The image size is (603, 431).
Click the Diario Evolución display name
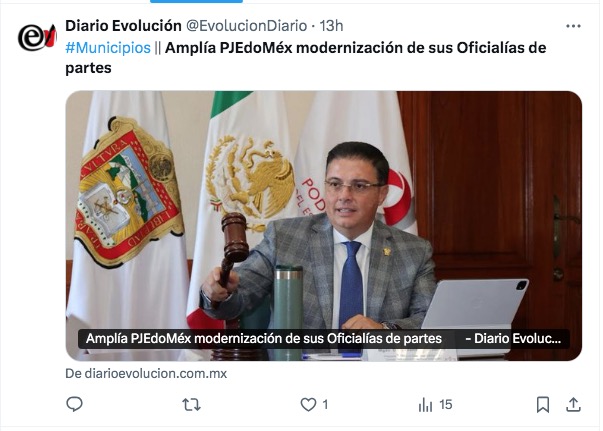point(123,26)
